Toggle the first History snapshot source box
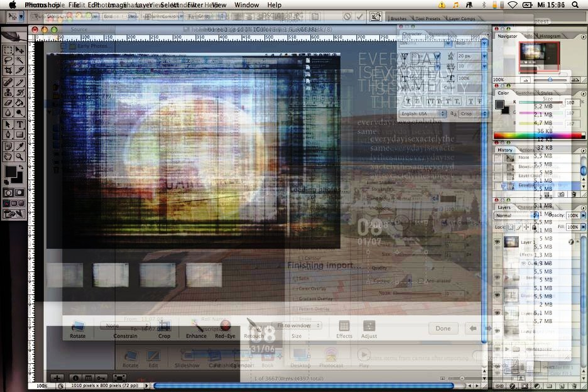Viewport: 588px width, 392px height. click(498, 158)
